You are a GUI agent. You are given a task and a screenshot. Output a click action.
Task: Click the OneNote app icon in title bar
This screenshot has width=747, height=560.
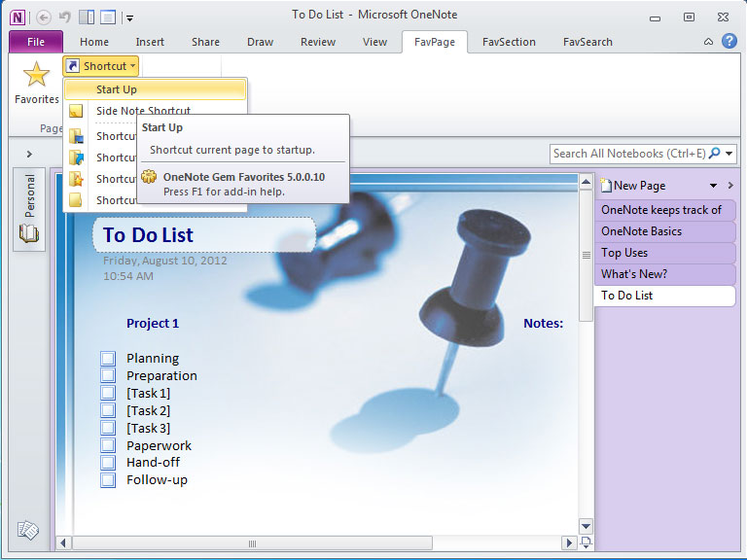click(18, 17)
